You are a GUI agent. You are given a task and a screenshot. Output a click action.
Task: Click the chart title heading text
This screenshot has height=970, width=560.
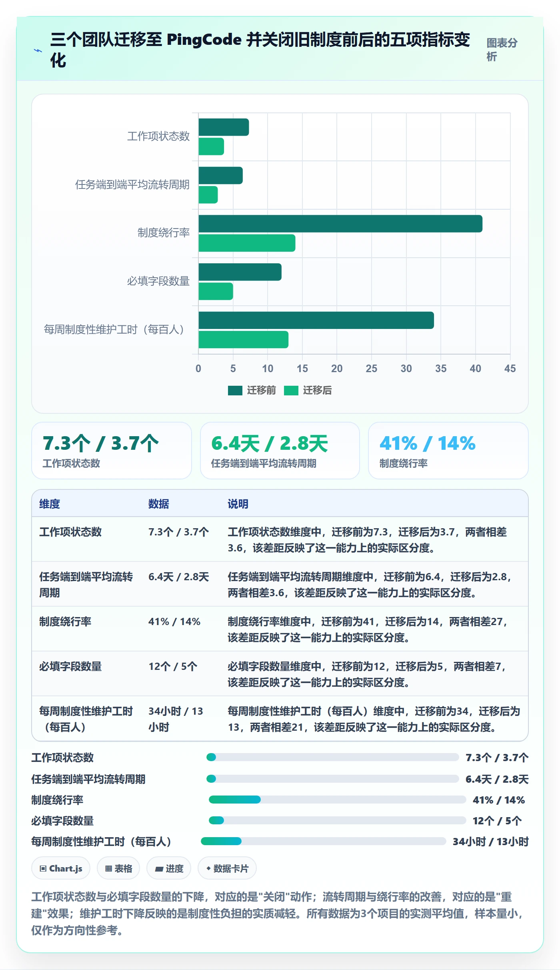260,50
